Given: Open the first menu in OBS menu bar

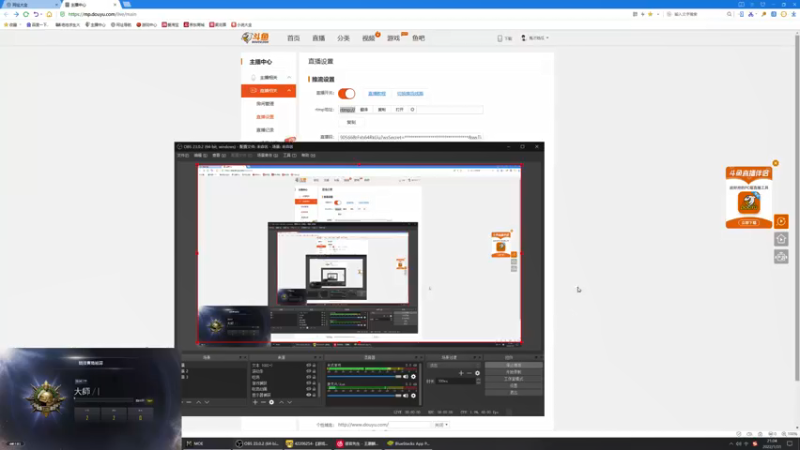Looking at the screenshot, I should click(183, 155).
